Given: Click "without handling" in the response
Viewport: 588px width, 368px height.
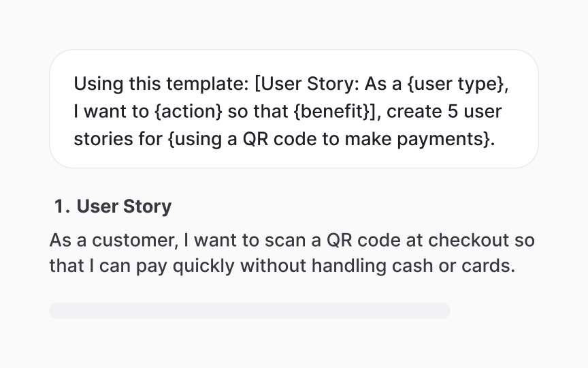Looking at the screenshot, I should coord(313,266).
